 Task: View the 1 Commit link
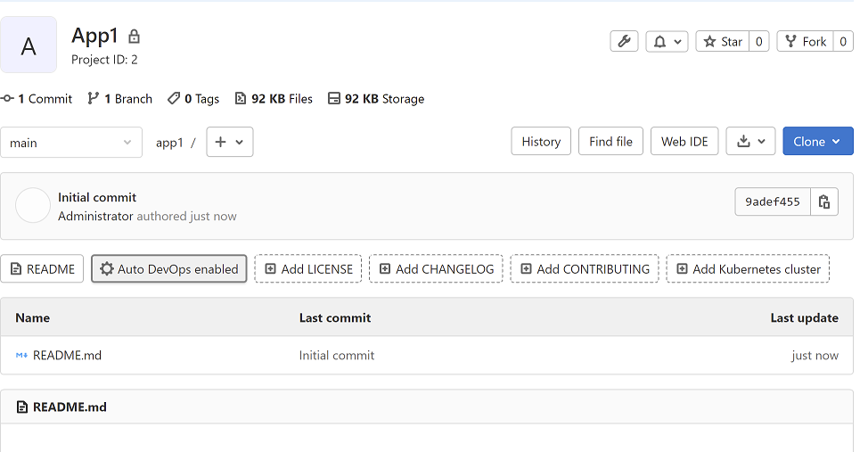(37, 99)
